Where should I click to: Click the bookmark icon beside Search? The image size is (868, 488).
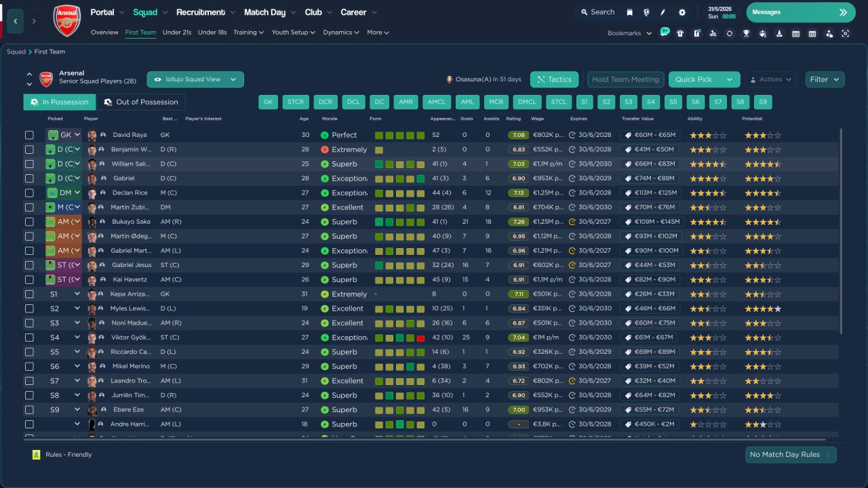(629, 12)
